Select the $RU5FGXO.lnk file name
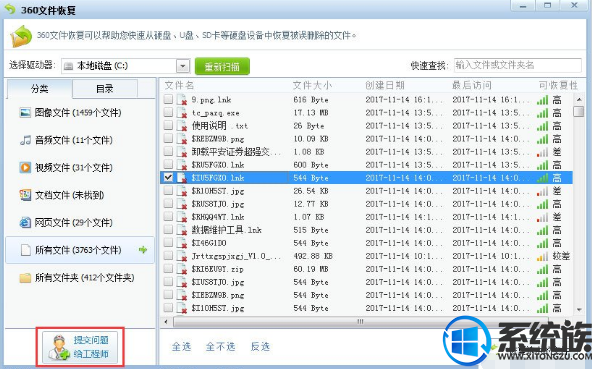Image resolution: width=592 pixels, height=369 pixels. coord(218,165)
